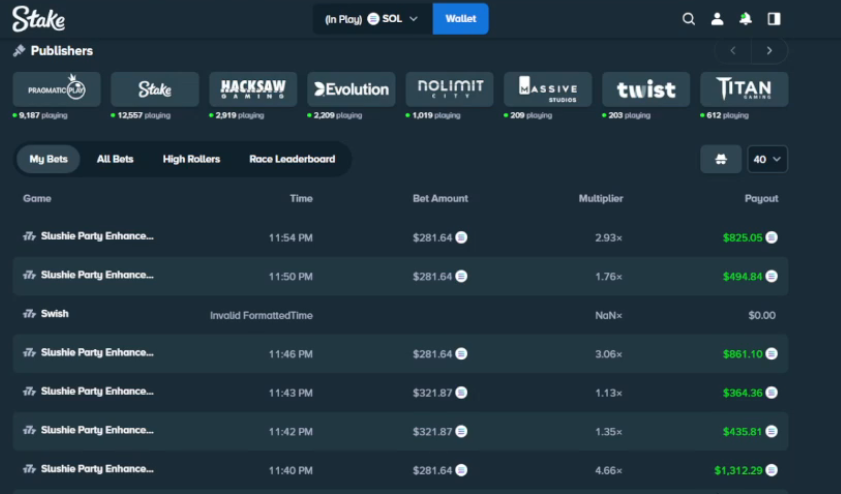The height and width of the screenshot is (494, 841).
Task: Open the Titan Gaming publisher card
Action: pos(744,89)
